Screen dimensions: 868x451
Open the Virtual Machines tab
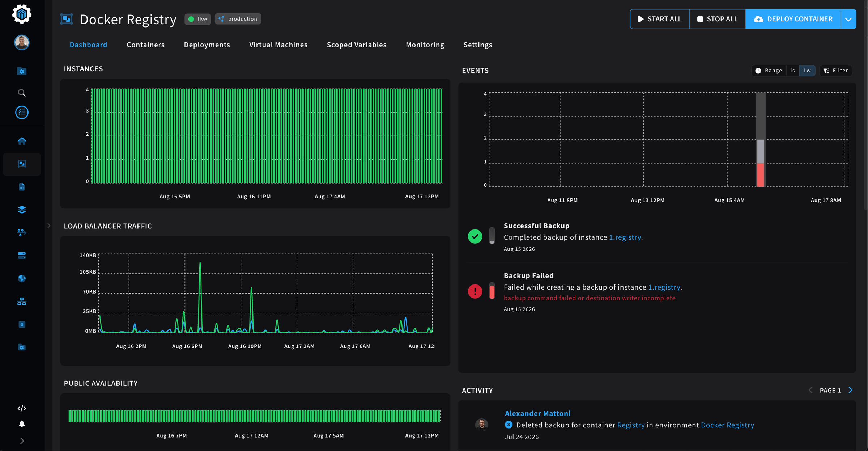pos(278,45)
